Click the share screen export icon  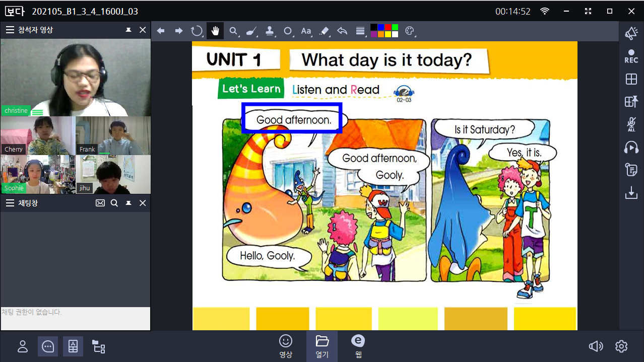pyautogui.click(x=631, y=102)
